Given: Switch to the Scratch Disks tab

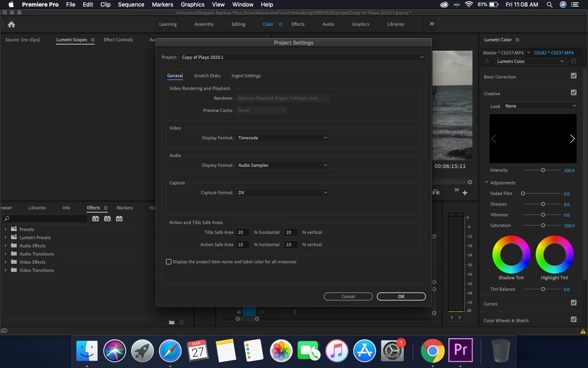Looking at the screenshot, I should pos(207,76).
